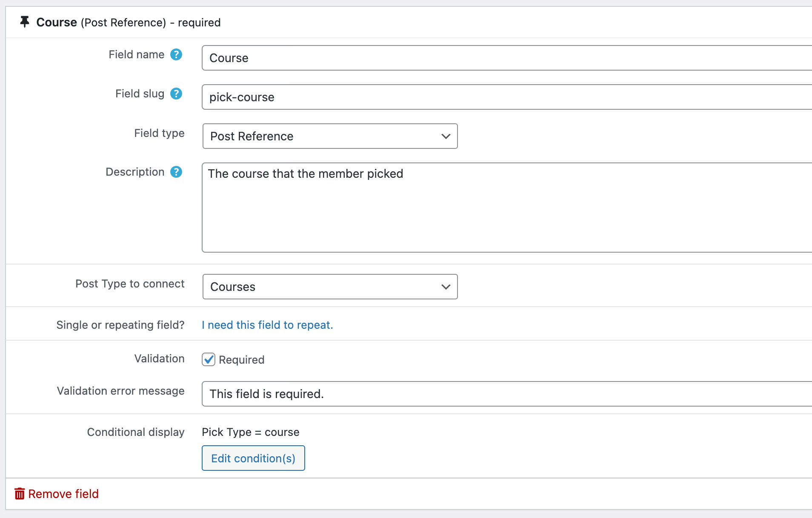
Task: Click 'I need this field to repeat' link
Action: tap(267, 325)
